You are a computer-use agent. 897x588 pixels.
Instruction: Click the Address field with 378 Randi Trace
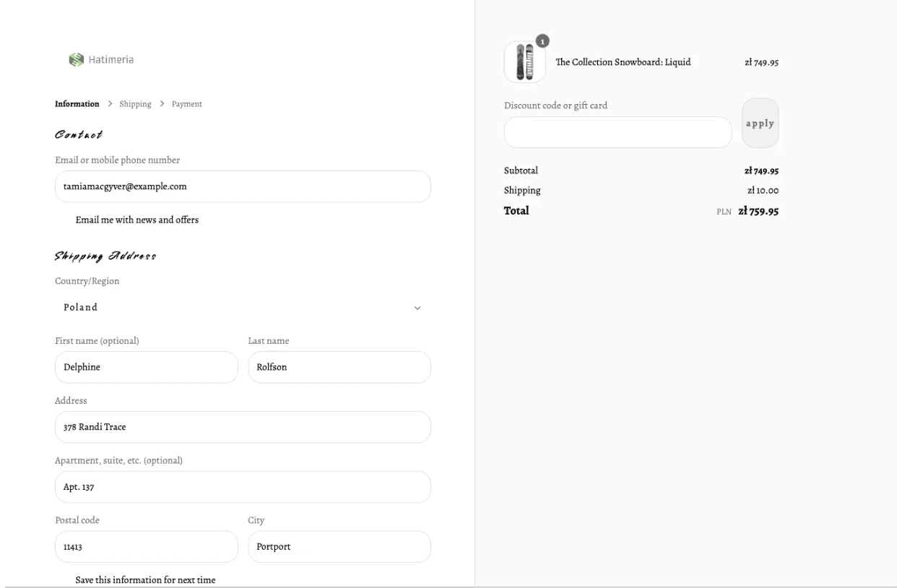point(242,427)
